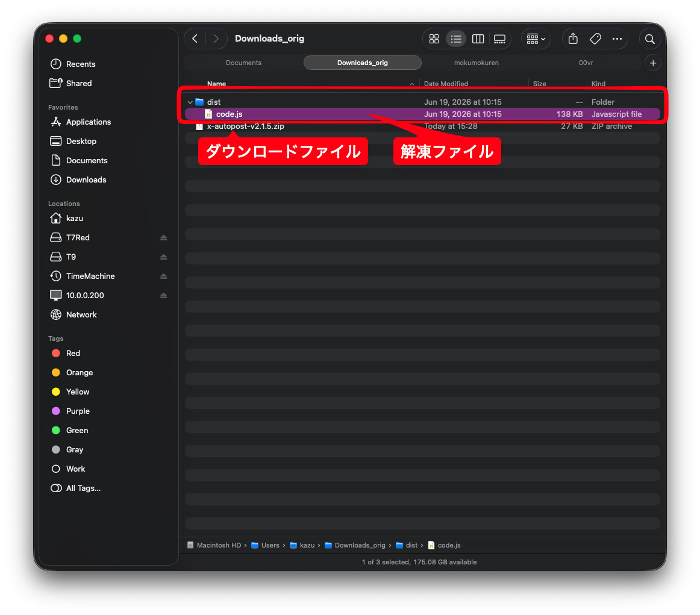Add a new tab with plus button

click(652, 63)
